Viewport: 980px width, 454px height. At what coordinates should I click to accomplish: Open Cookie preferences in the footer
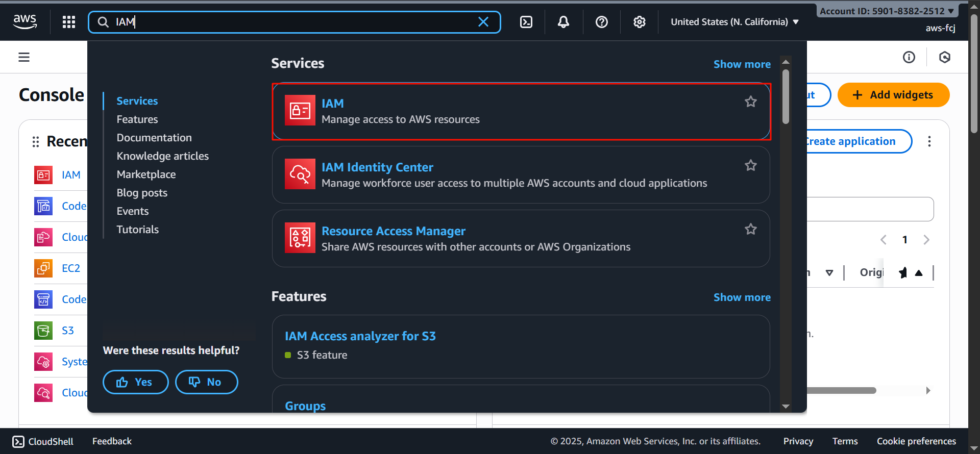tap(916, 441)
